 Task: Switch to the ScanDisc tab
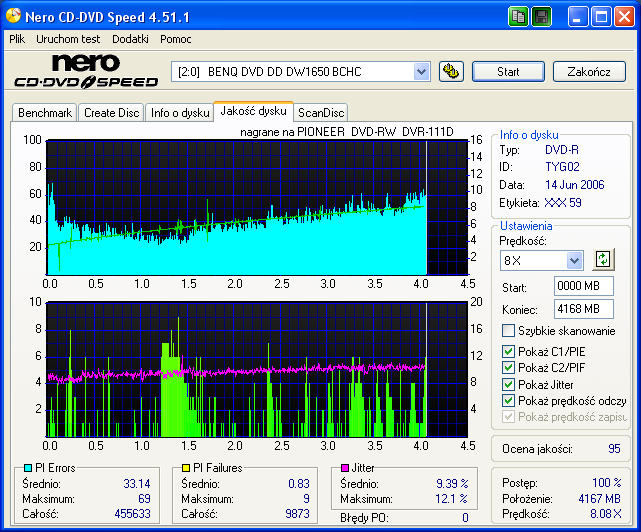[321, 113]
